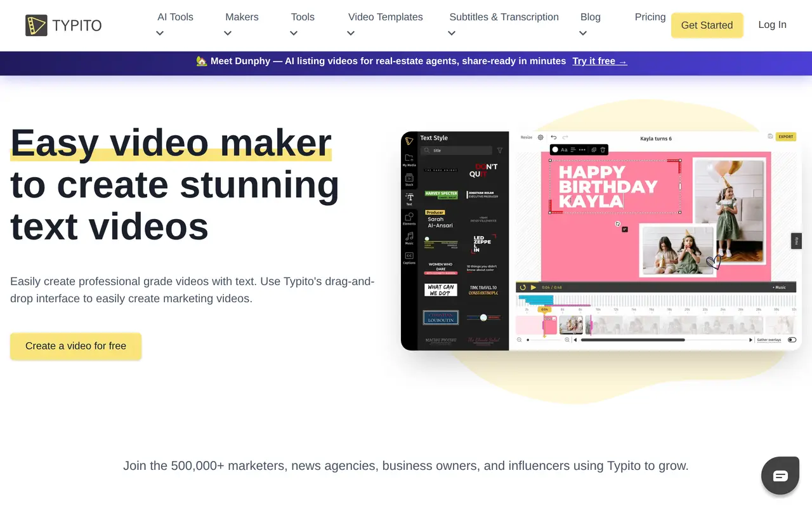Select the What Can We Do text style
This screenshot has width=812, height=508.
pyautogui.click(x=441, y=290)
